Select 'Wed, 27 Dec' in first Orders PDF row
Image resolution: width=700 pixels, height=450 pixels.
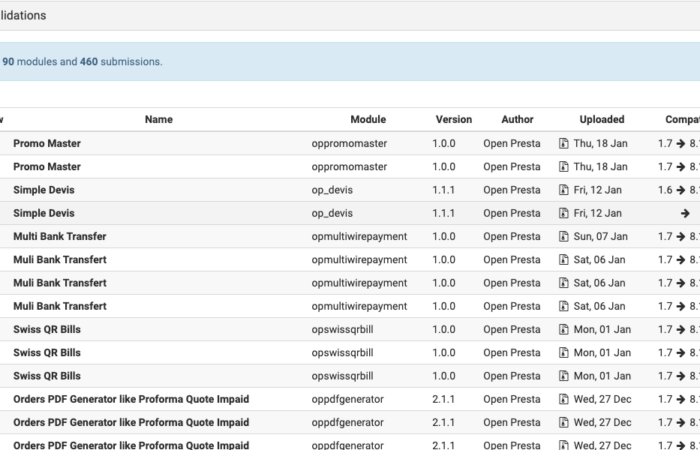point(602,399)
